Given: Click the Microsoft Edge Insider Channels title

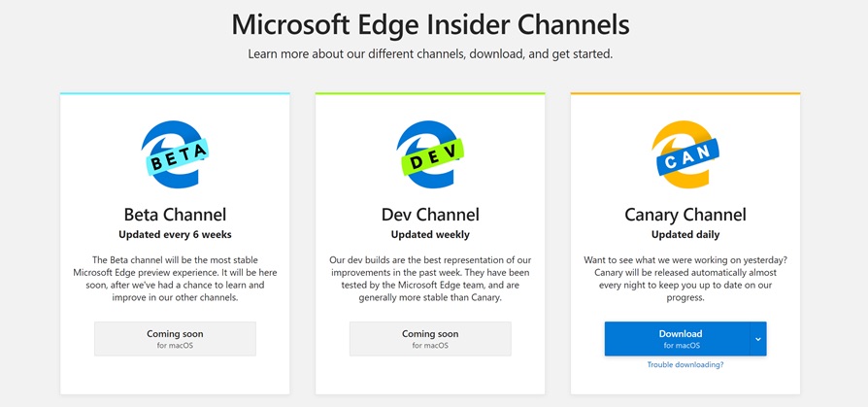Looking at the screenshot, I should pyautogui.click(x=430, y=23).
